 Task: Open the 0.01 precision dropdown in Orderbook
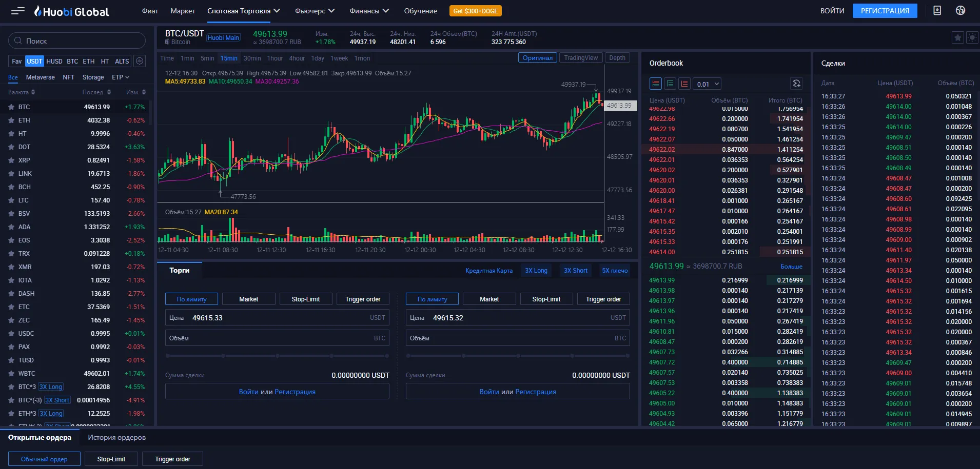[x=707, y=83]
